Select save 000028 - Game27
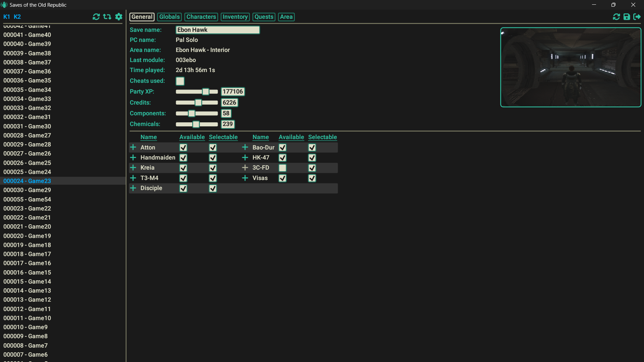644x362 pixels. coord(27,135)
